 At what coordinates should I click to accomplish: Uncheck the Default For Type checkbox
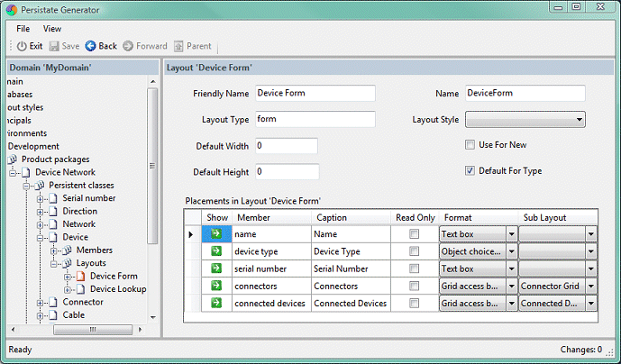pyautogui.click(x=470, y=170)
